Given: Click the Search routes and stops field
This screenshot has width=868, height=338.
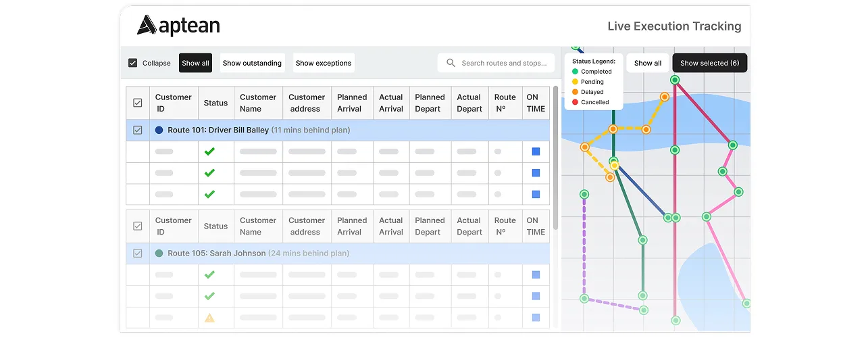Looking at the screenshot, I should click(496, 63).
